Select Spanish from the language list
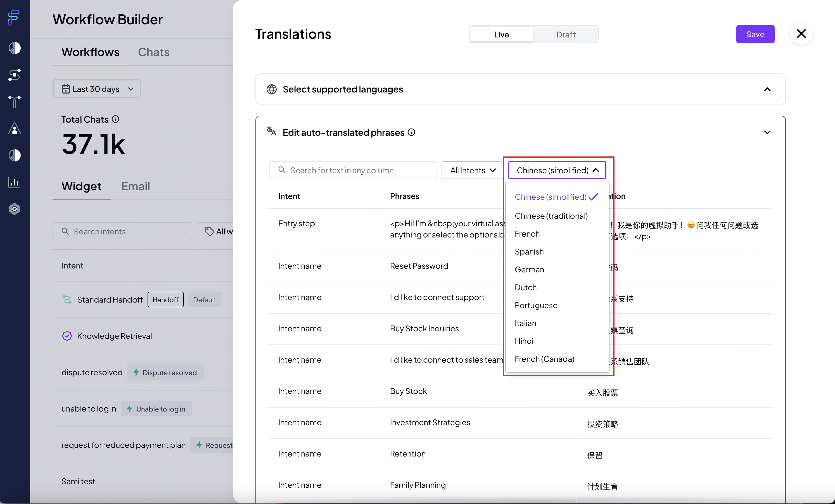The height and width of the screenshot is (504, 835). click(529, 252)
